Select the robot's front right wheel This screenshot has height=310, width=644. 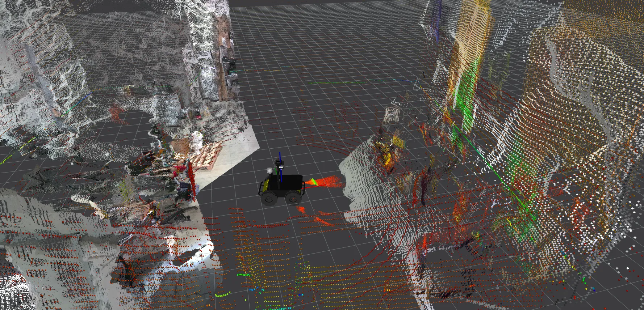[293, 198]
